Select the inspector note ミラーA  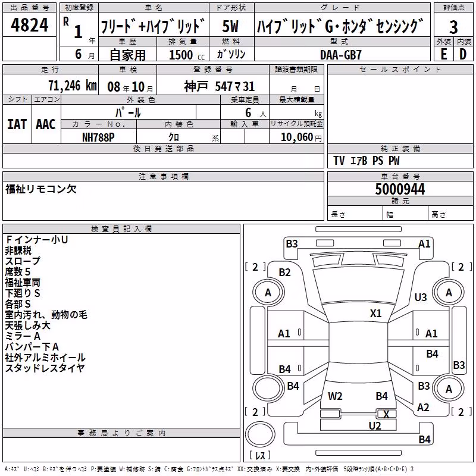coord(23,336)
